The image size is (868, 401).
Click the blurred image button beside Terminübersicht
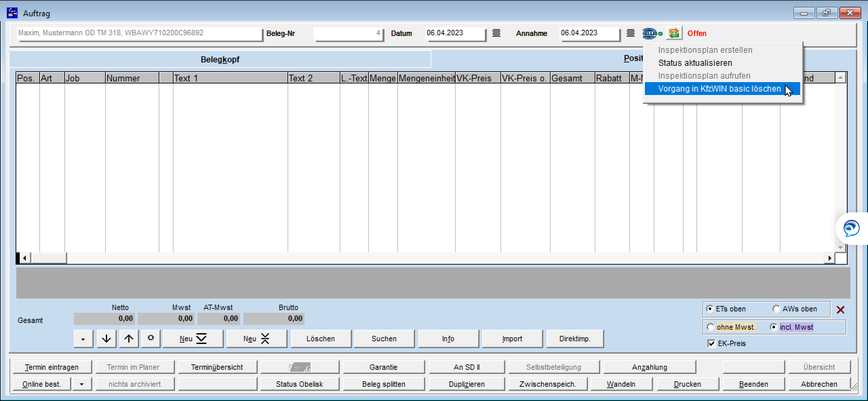coord(300,367)
